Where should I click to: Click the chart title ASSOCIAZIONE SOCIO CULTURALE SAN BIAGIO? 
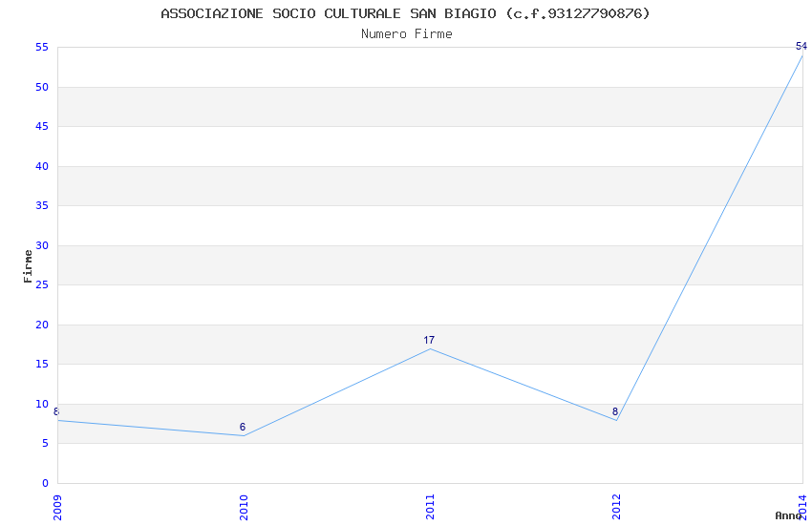405,13
